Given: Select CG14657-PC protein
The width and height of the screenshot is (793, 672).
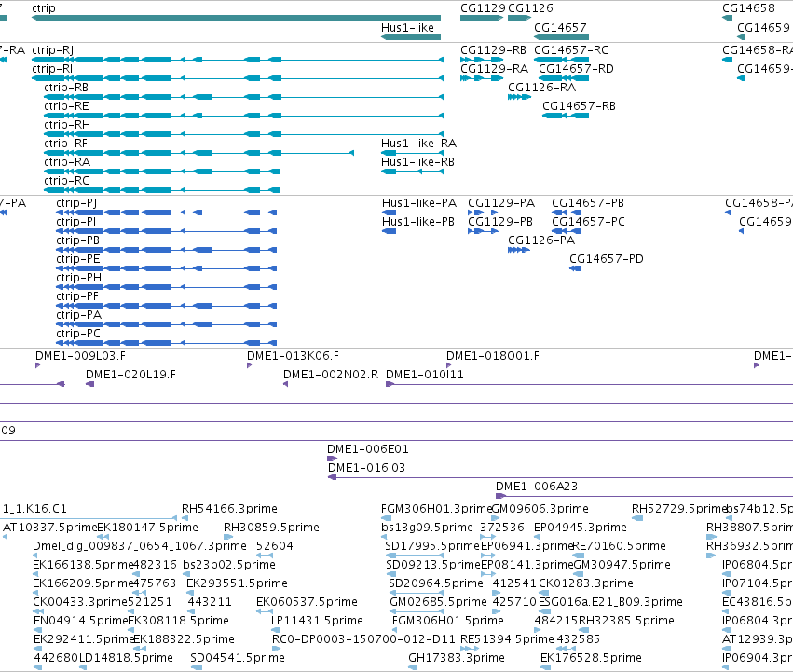Looking at the screenshot, I should tap(566, 231).
